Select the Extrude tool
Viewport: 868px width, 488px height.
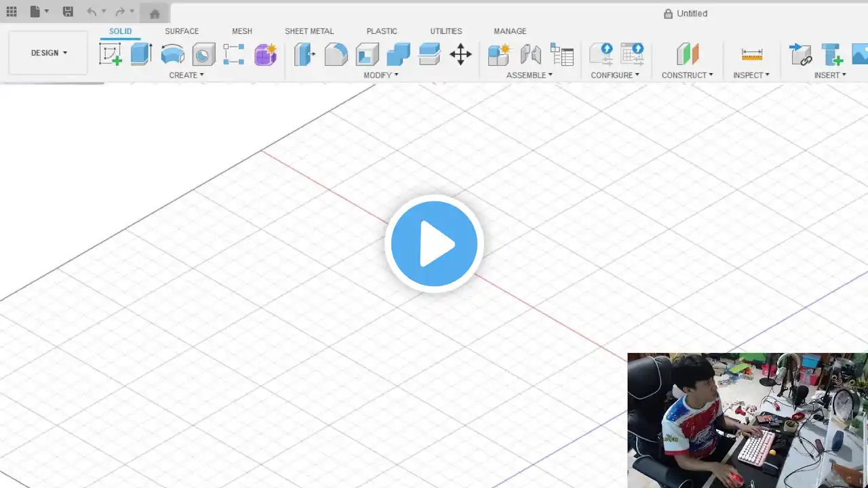click(x=141, y=54)
